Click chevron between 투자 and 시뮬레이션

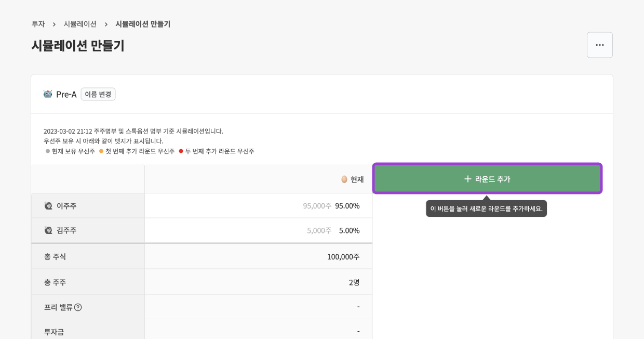(53, 24)
